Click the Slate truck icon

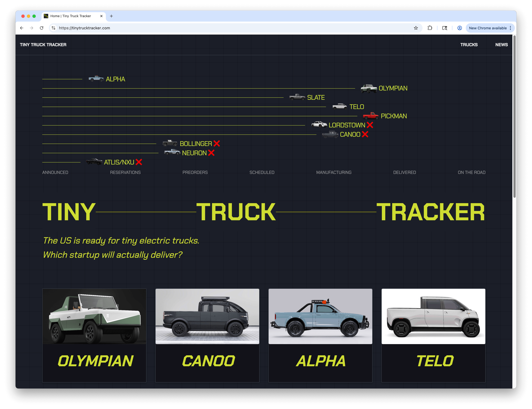[297, 97]
